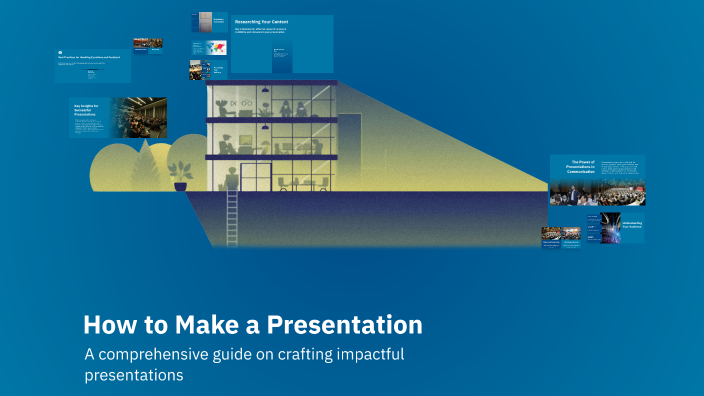Open "The Power of Presentations in Communication" slide
The image size is (704, 396).
tap(598, 180)
